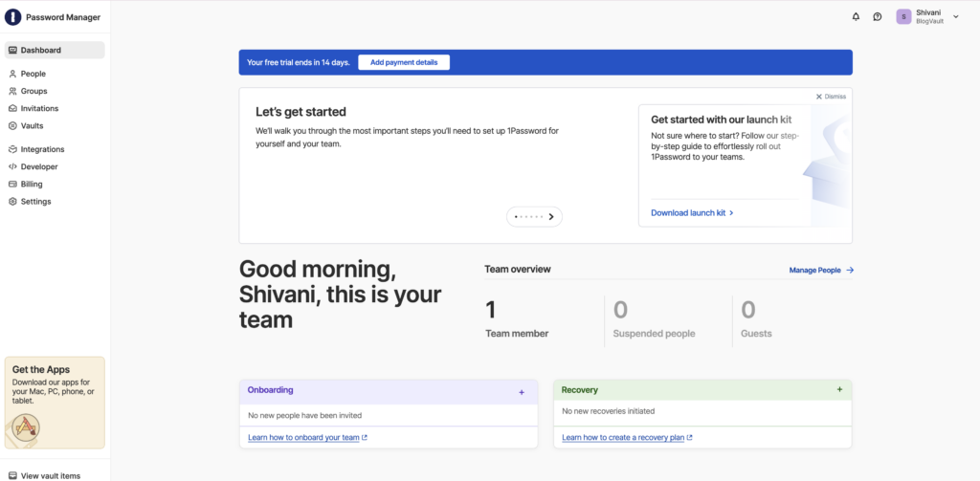Click the Developer code icon
Viewport: 980px width, 481px height.
pos(12,166)
